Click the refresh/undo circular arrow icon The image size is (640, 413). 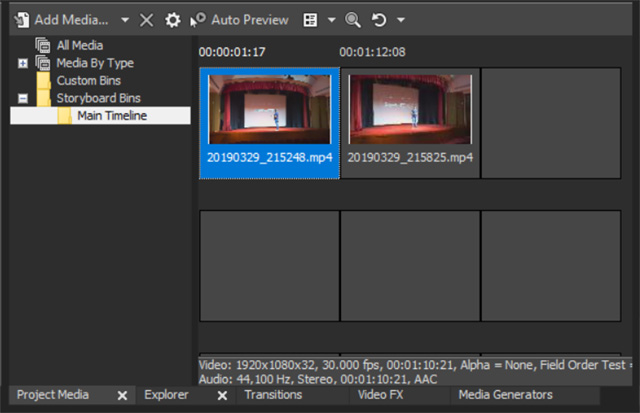click(x=379, y=20)
